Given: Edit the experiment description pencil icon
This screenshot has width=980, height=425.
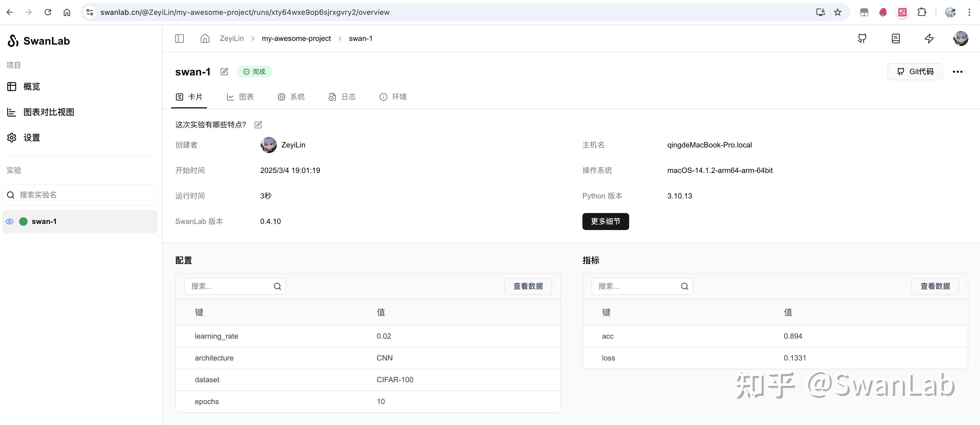Looking at the screenshot, I should click(258, 124).
